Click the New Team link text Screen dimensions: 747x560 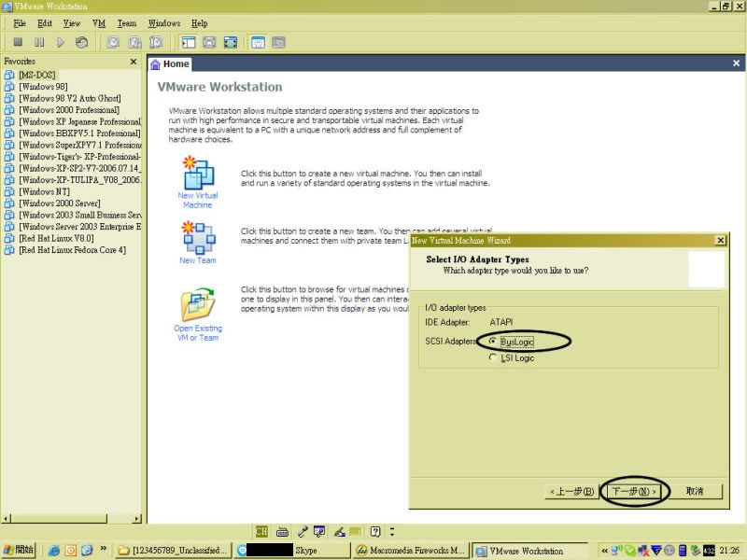point(198,260)
